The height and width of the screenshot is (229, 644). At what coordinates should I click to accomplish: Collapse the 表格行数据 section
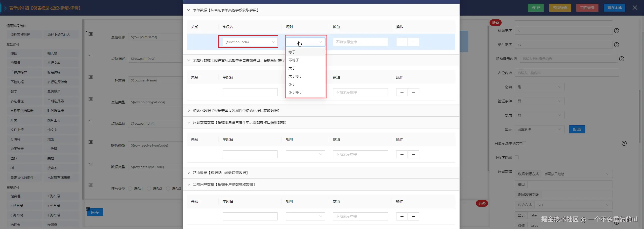pos(189,60)
